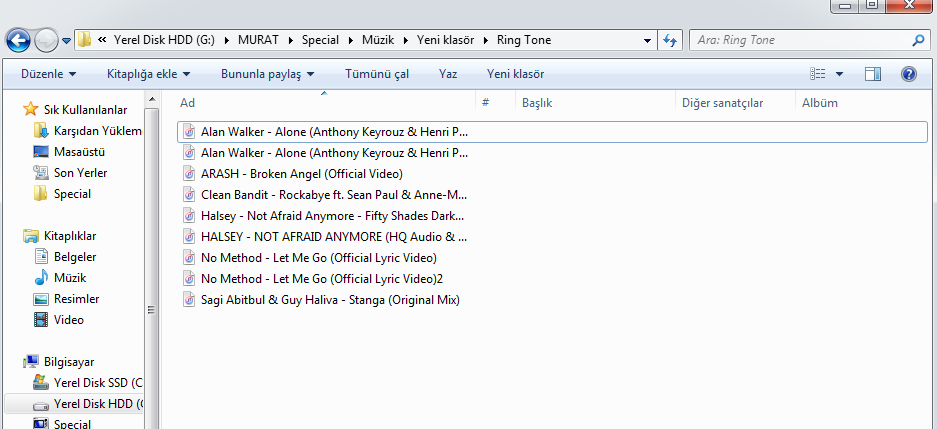The image size is (937, 429).
Task: Click audio file icon of ARASH - Broken Angel
Action: click(189, 174)
